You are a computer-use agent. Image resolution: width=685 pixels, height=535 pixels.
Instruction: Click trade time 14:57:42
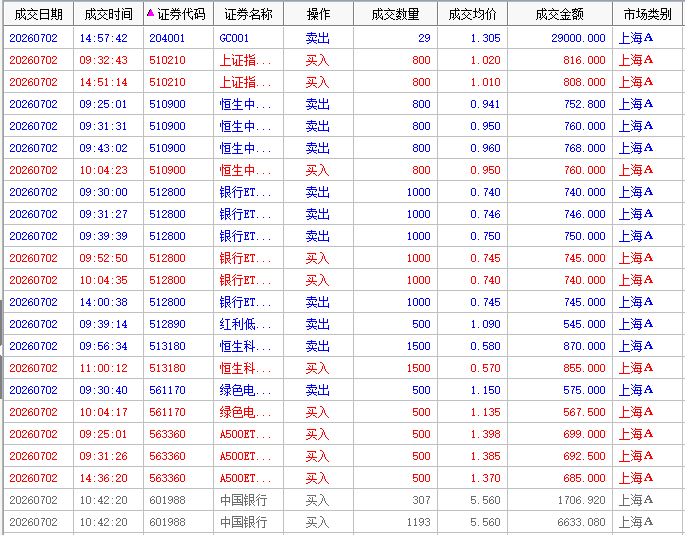pos(104,38)
